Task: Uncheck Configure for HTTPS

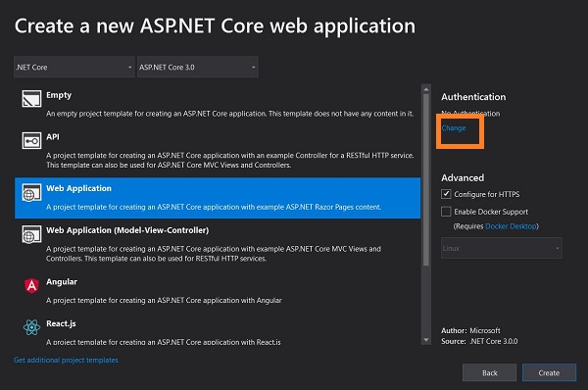Action: coord(446,194)
